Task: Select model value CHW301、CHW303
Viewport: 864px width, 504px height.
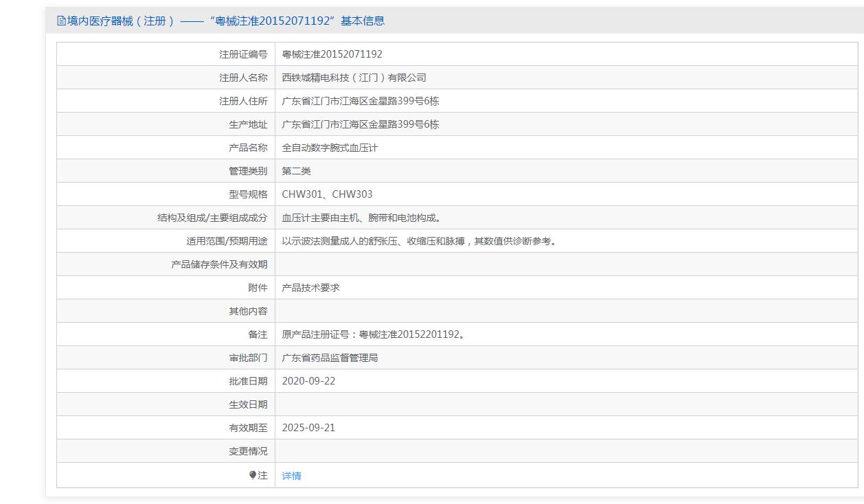Action: coord(328,194)
